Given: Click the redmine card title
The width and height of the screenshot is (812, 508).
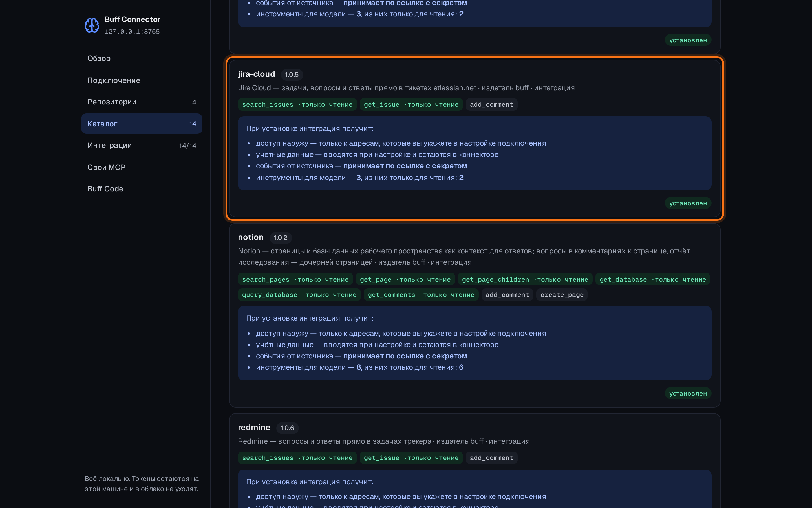Looking at the screenshot, I should 254,427.
